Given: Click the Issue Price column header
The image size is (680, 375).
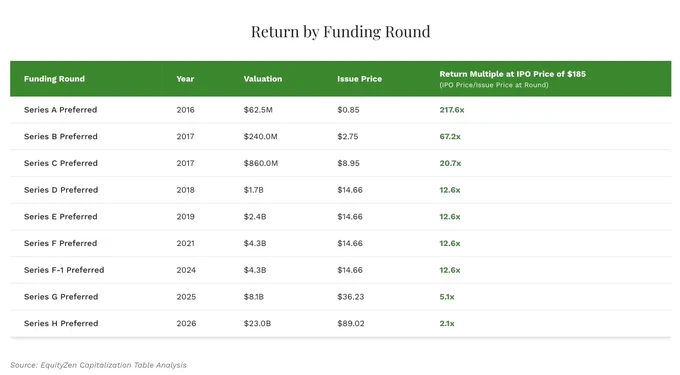Looking at the screenshot, I should pyautogui.click(x=360, y=79).
